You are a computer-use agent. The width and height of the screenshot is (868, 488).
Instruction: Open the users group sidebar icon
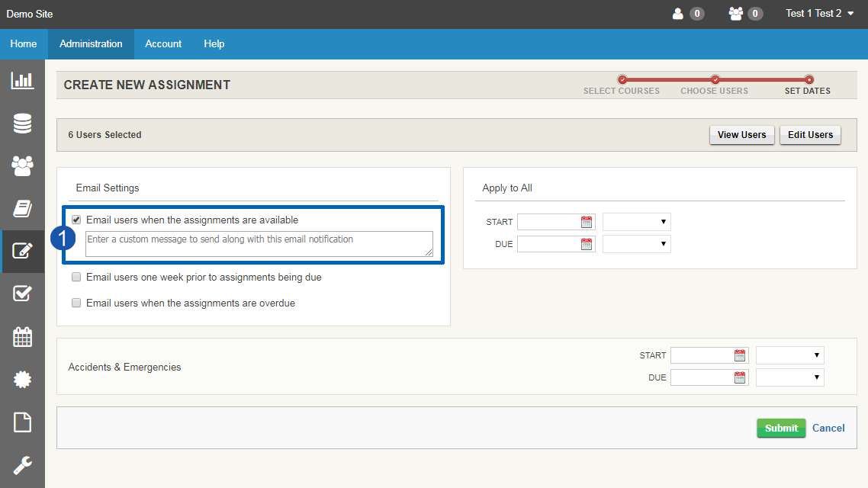tap(22, 165)
